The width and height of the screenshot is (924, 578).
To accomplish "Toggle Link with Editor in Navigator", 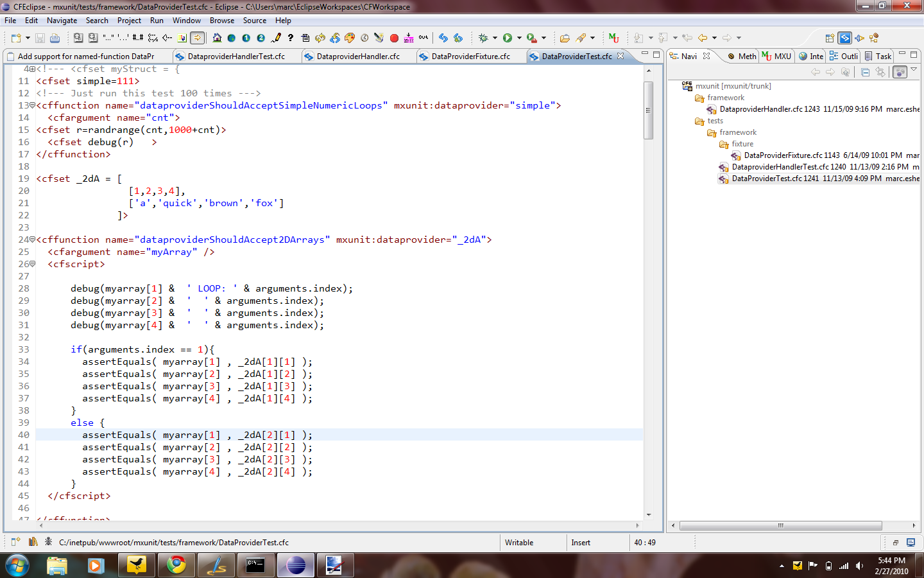I will [880, 72].
